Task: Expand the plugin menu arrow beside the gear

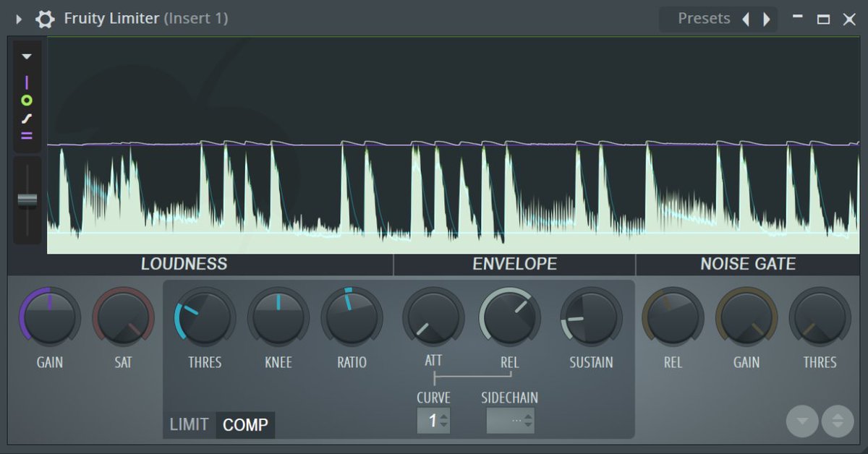Action: [x=19, y=20]
